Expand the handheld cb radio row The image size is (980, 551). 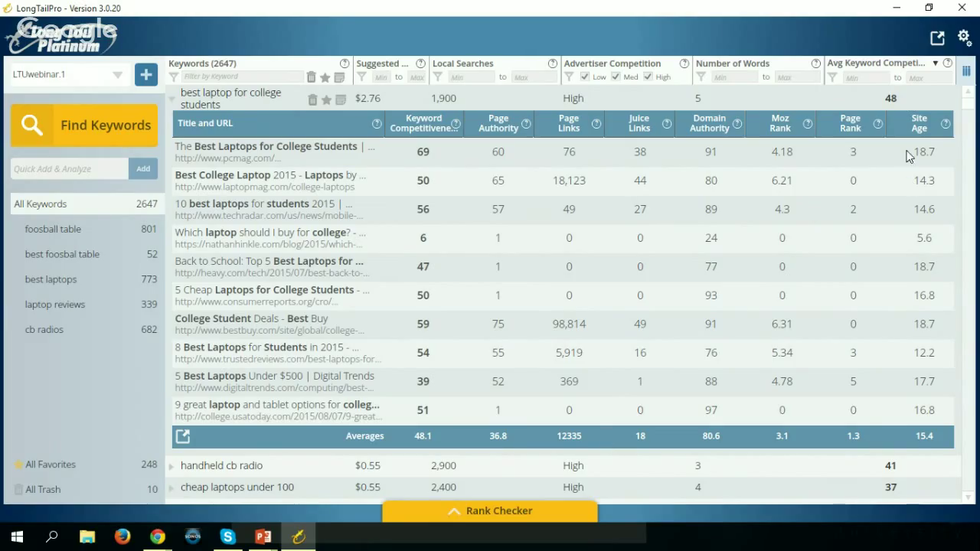[171, 466]
